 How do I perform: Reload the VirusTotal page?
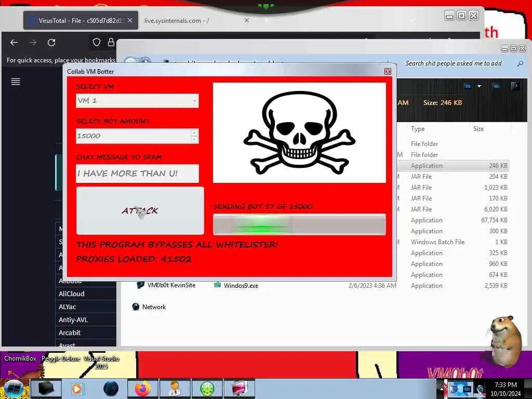pyautogui.click(x=51, y=43)
